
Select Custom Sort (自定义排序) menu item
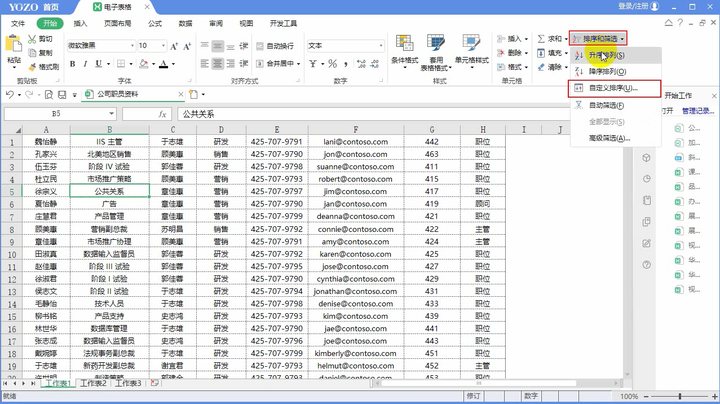[x=611, y=88]
